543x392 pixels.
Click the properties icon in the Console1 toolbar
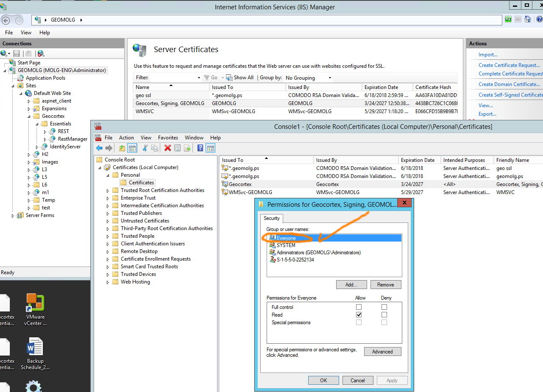pyautogui.click(x=177, y=148)
